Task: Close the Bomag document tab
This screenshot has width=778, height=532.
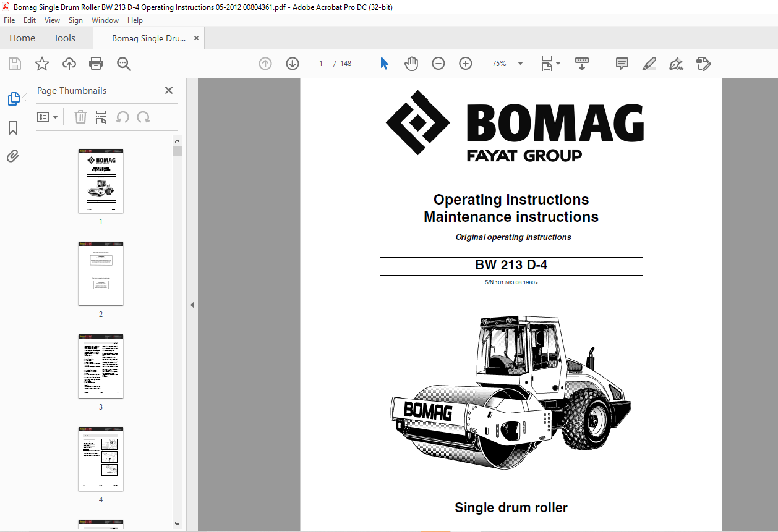Action: [x=197, y=38]
